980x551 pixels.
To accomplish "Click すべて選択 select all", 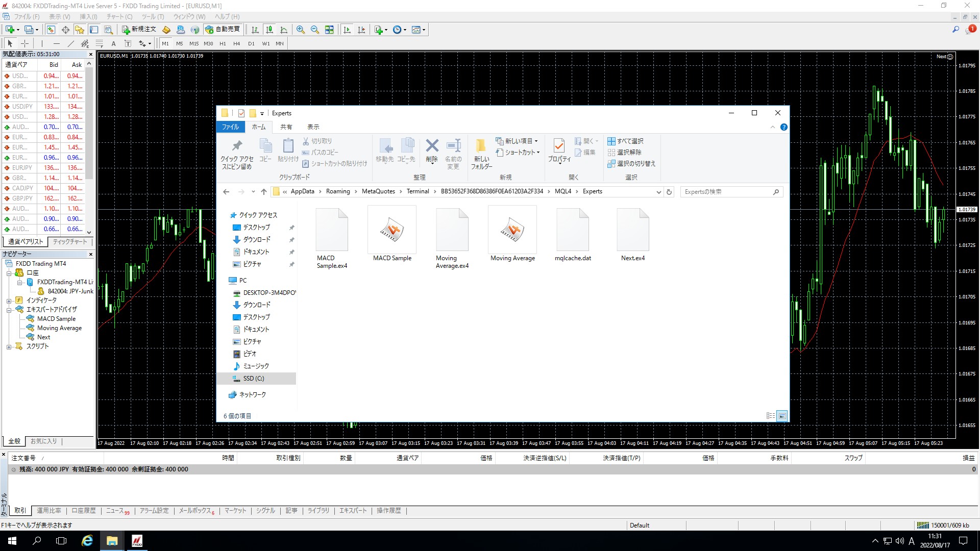I will tap(625, 141).
